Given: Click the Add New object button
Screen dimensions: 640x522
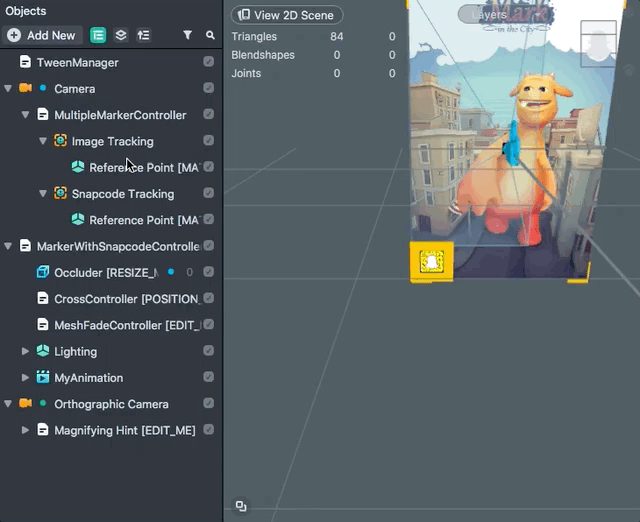Looking at the screenshot, I should (x=41, y=35).
